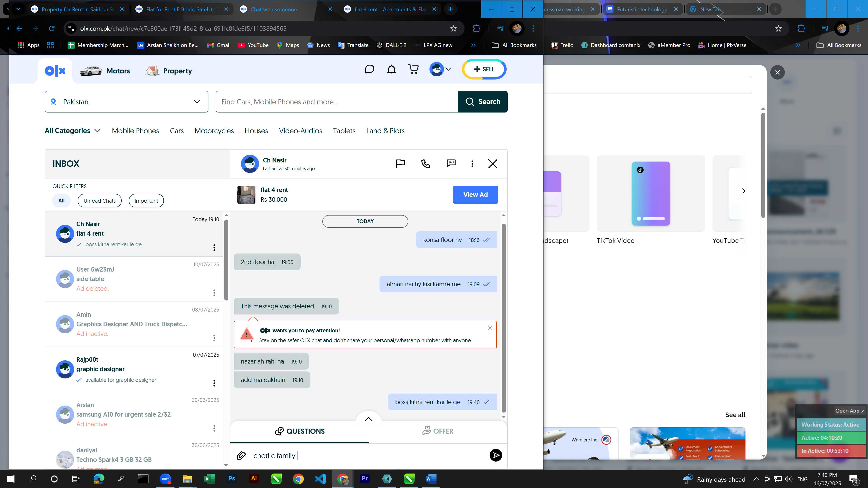Expand the Pakistan location dropdown
Image resolution: width=868 pixels, height=488 pixels.
point(126,102)
